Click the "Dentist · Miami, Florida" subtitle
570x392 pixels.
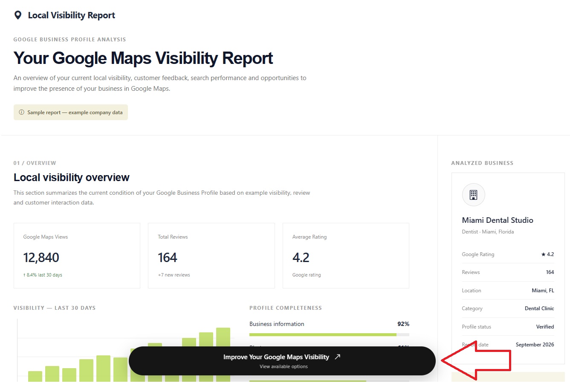[x=488, y=232]
